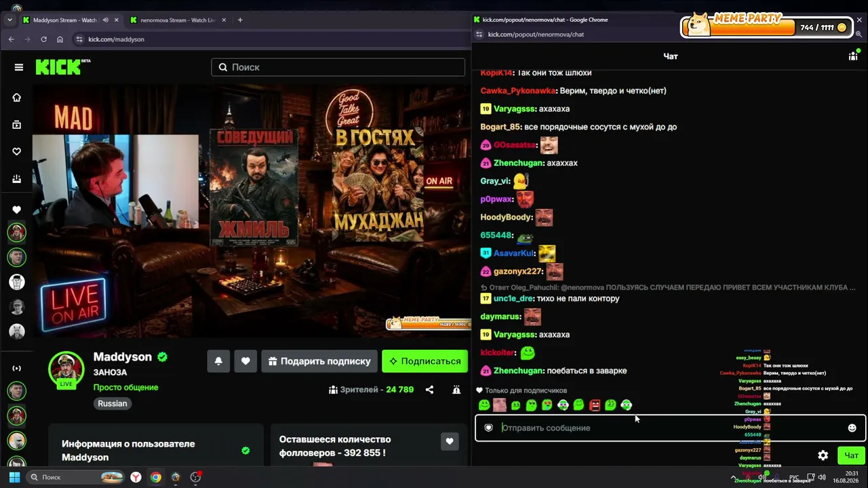Click the kick.com/maddyson address bar
The height and width of the screenshot is (488, 868).
click(271, 39)
